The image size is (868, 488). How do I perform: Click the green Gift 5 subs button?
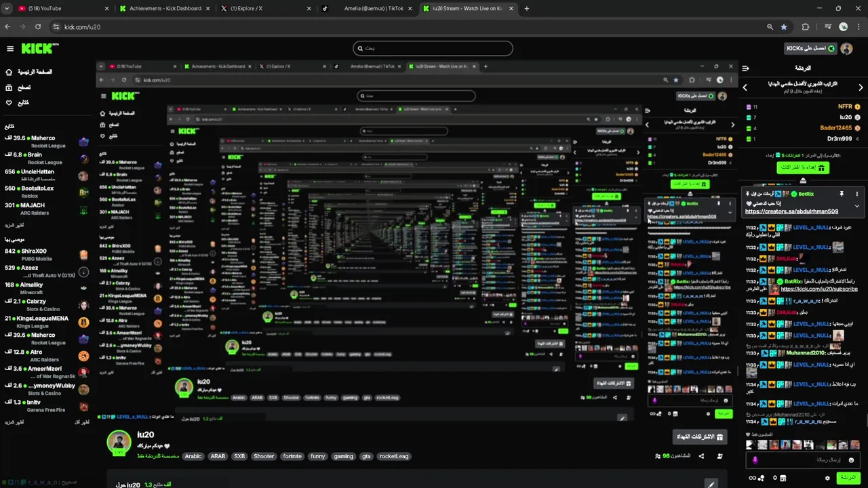pyautogui.click(x=803, y=167)
